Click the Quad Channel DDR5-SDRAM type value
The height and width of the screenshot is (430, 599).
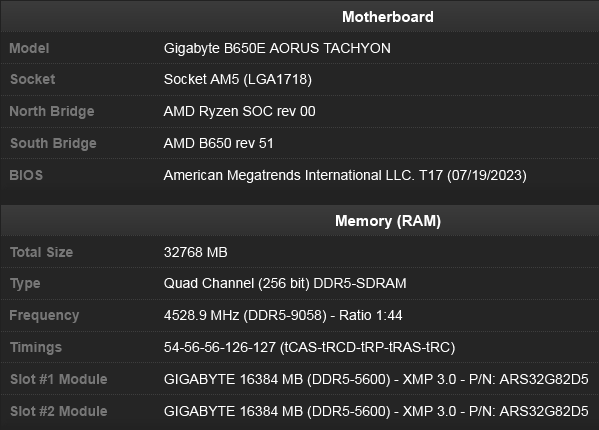point(285,284)
